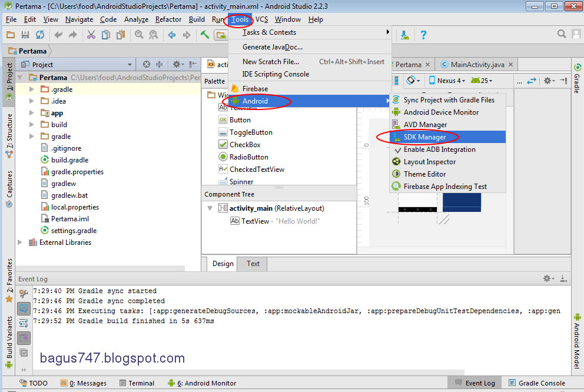The image size is (584, 392).
Task: Expand the app module node
Action: (32, 113)
